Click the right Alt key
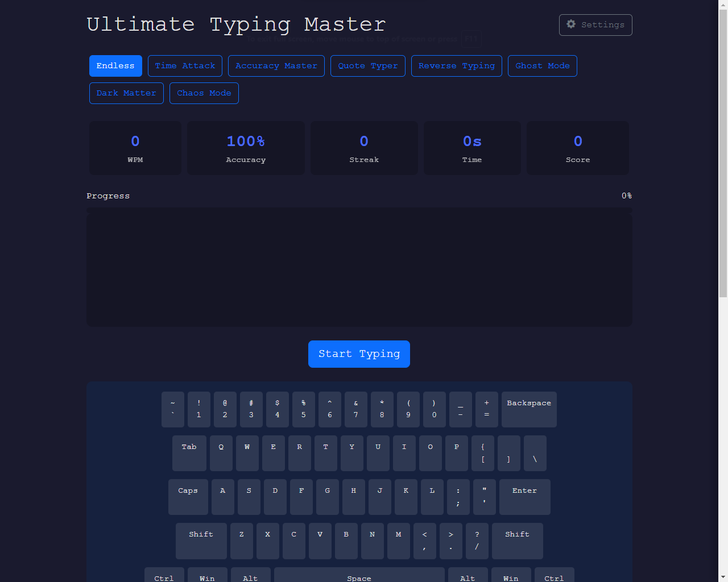728x582 pixels. (x=468, y=575)
